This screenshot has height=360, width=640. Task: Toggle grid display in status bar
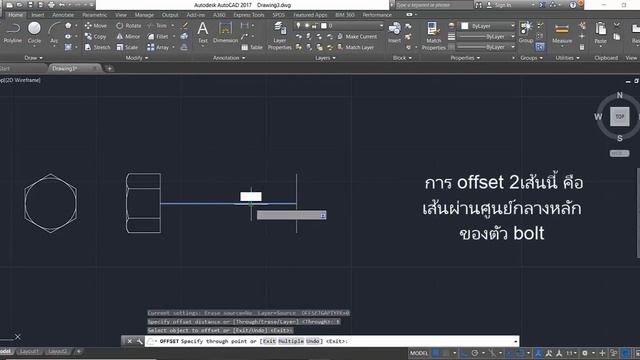point(436,353)
